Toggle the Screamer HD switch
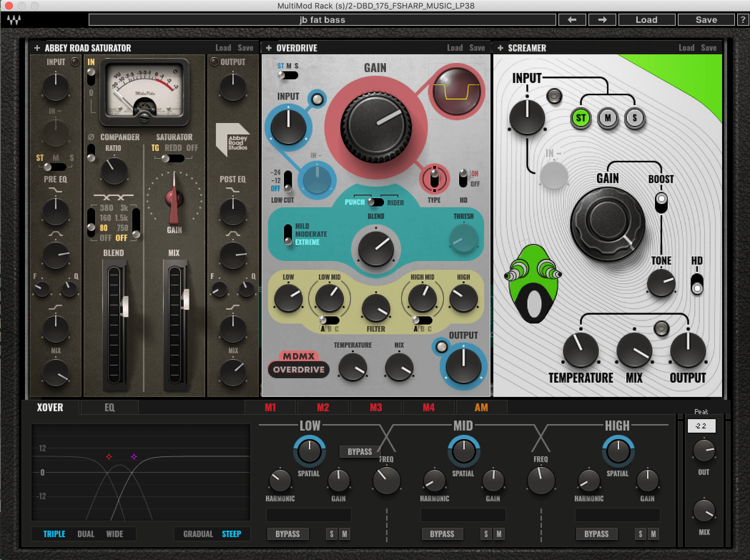This screenshot has width=750, height=560. (697, 284)
